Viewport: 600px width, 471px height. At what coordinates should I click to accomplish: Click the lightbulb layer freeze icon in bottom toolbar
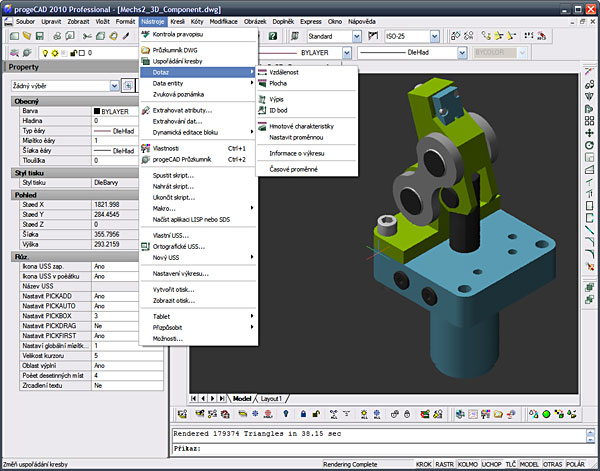tap(285, 414)
